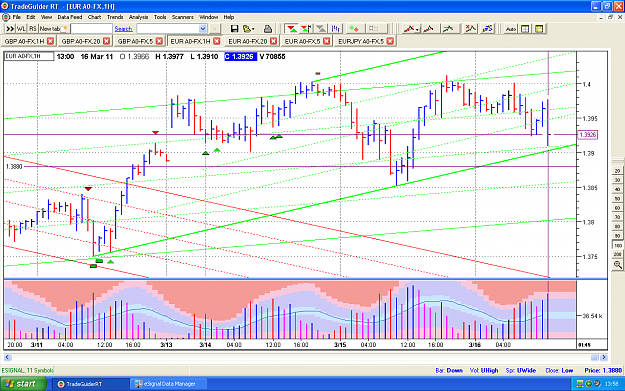Click the grey triangles toolbar icon
The width and height of the screenshot is (625, 391).
pyautogui.click(x=320, y=29)
